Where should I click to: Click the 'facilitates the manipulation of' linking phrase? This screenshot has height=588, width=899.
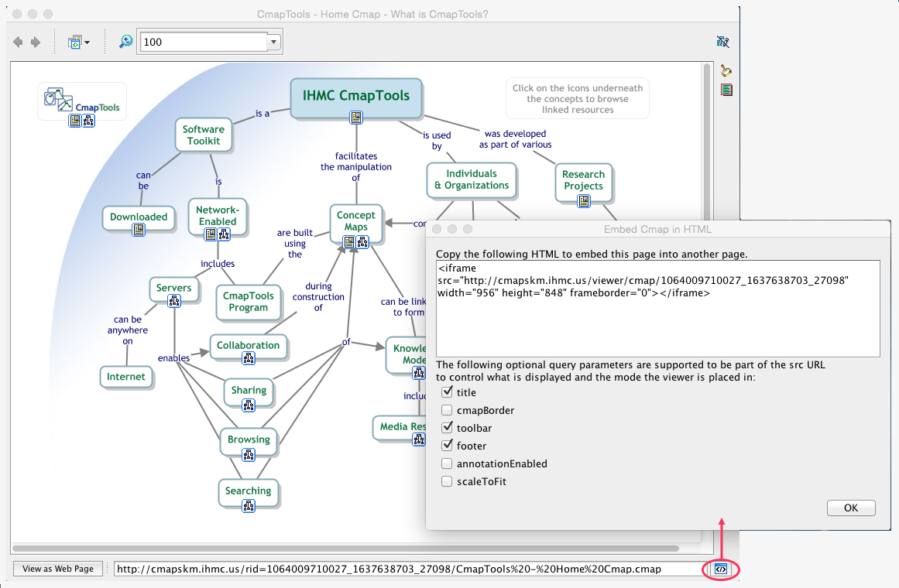(x=356, y=167)
